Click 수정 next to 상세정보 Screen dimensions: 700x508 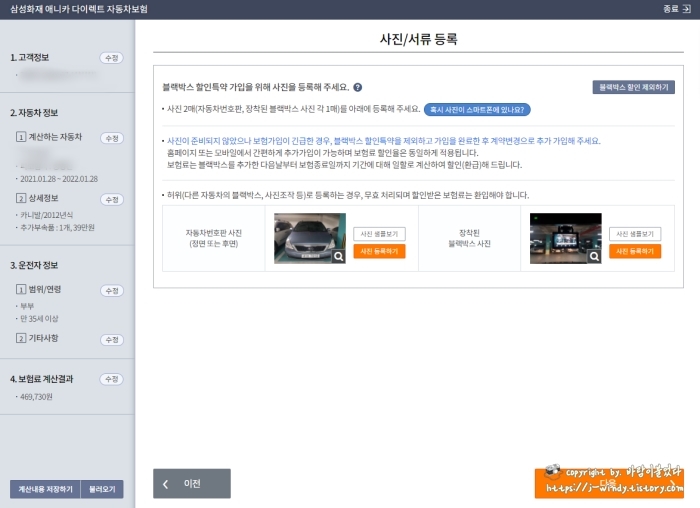[112, 200]
